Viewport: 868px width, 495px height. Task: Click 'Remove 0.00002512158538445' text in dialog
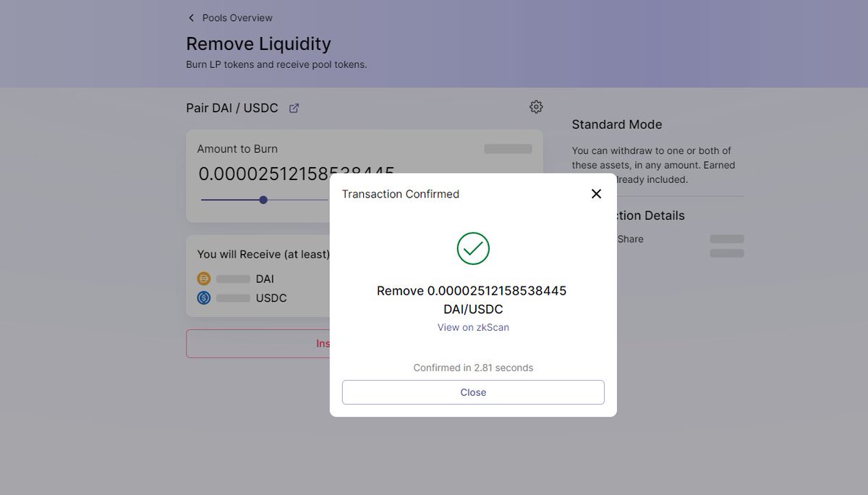point(472,291)
